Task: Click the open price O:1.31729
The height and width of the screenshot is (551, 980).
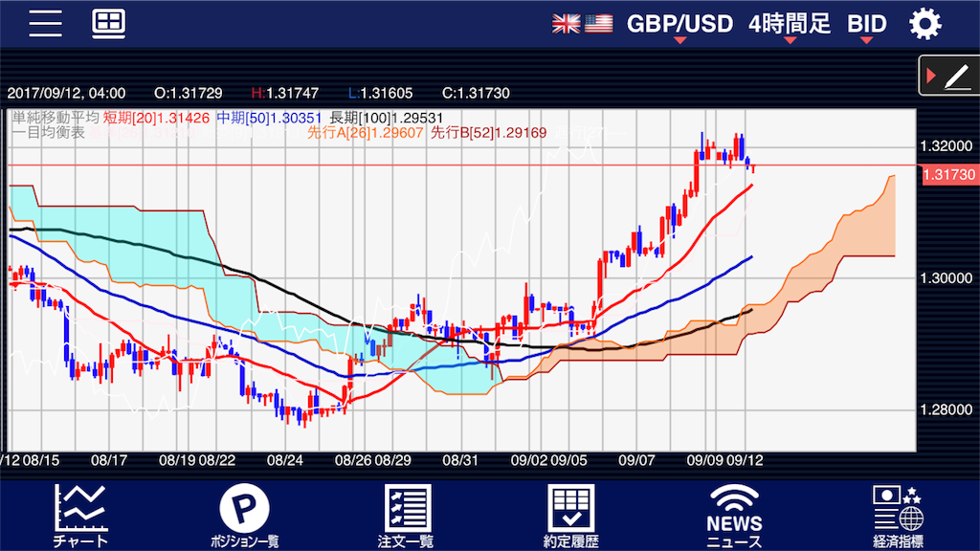Action: [189, 93]
